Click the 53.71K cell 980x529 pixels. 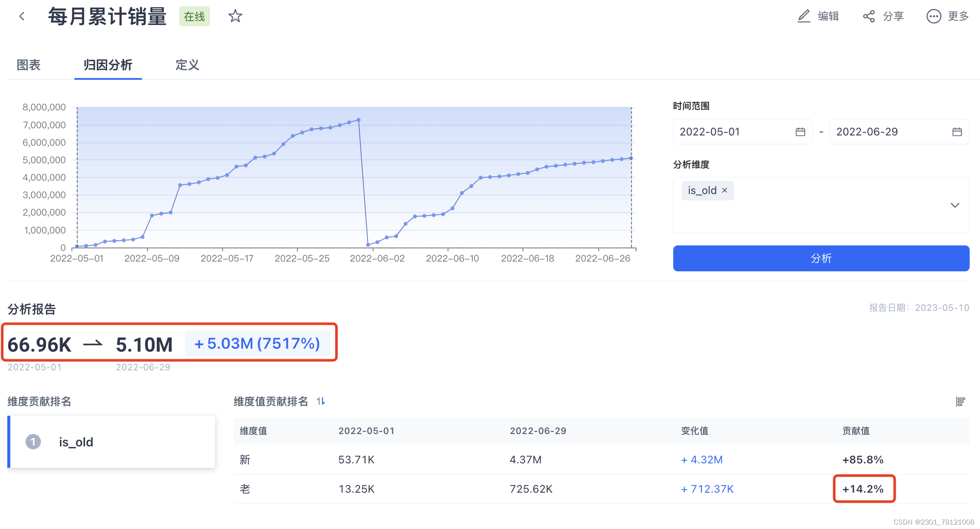(356, 459)
